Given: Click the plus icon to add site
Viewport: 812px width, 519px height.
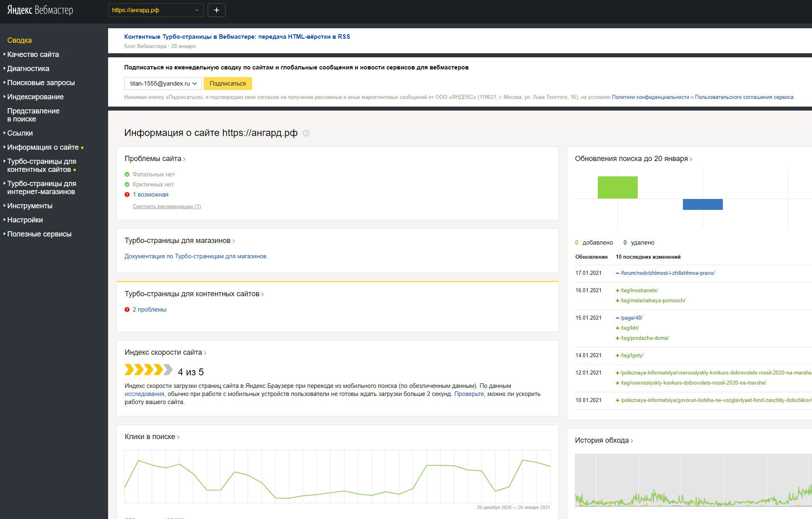Looking at the screenshot, I should [216, 10].
